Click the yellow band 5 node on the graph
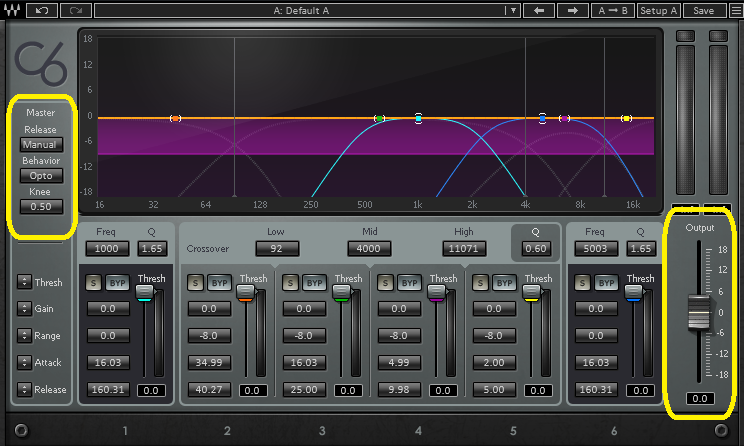 (627, 119)
